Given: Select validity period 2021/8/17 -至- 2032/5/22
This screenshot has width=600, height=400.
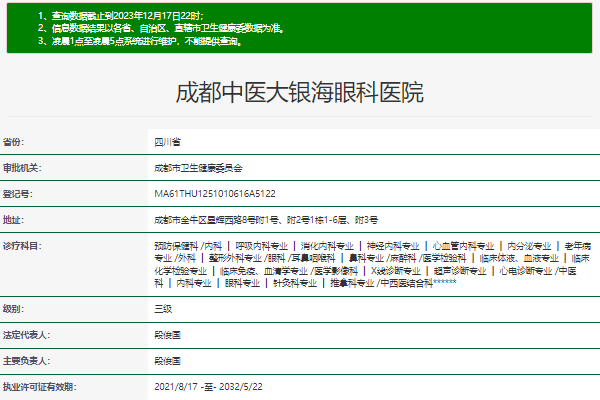Looking at the screenshot, I should (208, 387).
